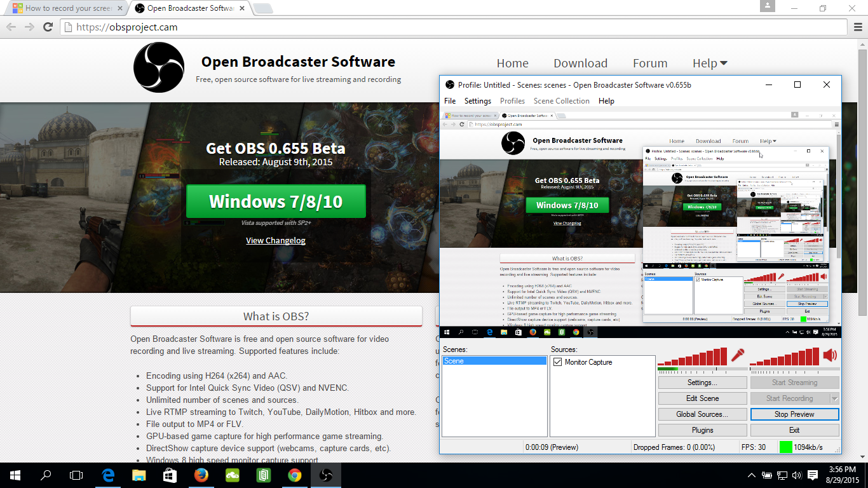Go to the Download page link
Viewport: 868px width, 488px height.
[580, 63]
